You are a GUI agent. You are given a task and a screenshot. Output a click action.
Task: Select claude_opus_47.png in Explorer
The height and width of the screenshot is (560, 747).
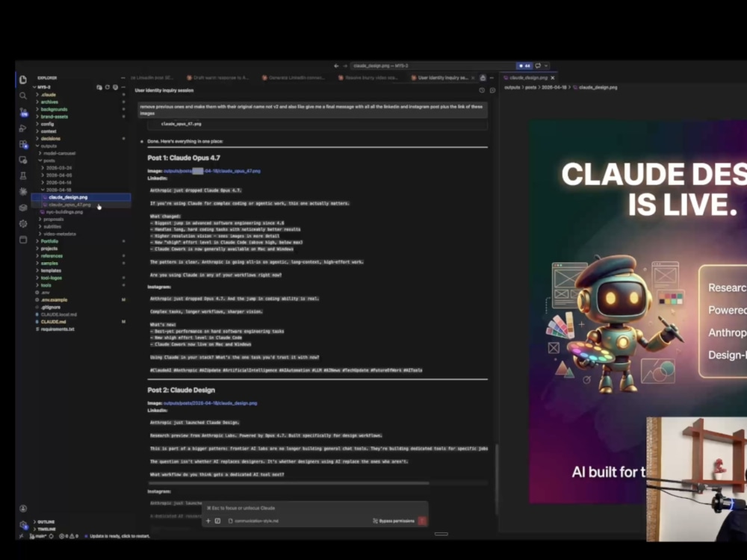(x=81, y=205)
